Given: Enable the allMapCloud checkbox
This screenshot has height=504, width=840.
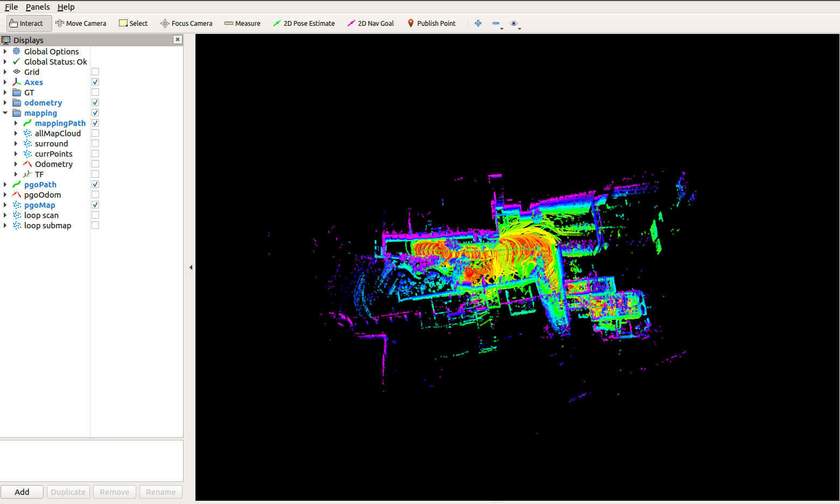Looking at the screenshot, I should pos(95,133).
